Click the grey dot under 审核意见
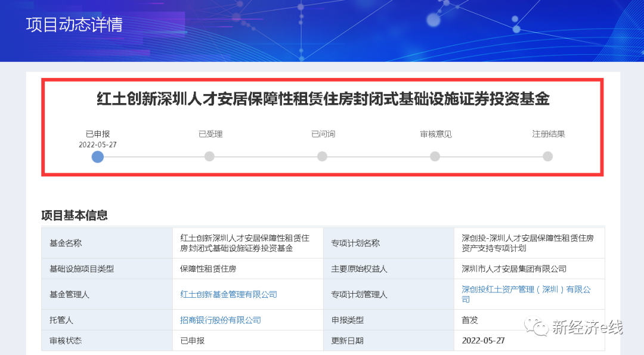This screenshot has height=355, width=644. (x=435, y=157)
